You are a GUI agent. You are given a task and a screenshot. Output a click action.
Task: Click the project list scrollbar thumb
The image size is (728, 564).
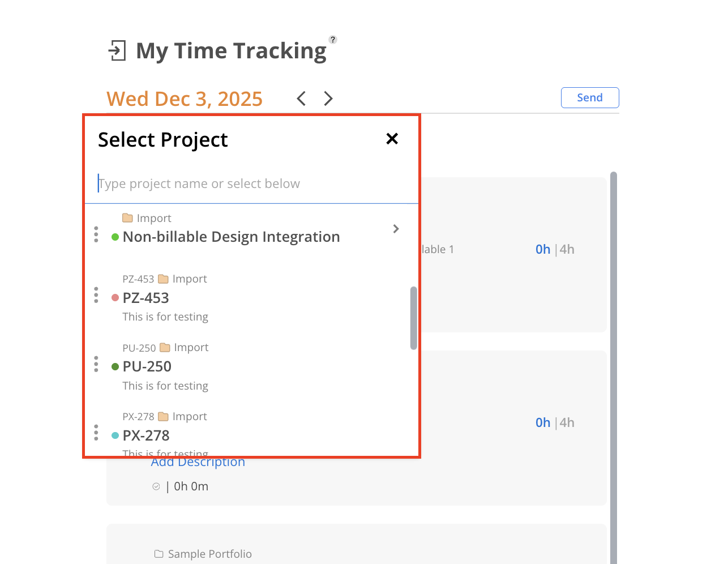click(414, 318)
